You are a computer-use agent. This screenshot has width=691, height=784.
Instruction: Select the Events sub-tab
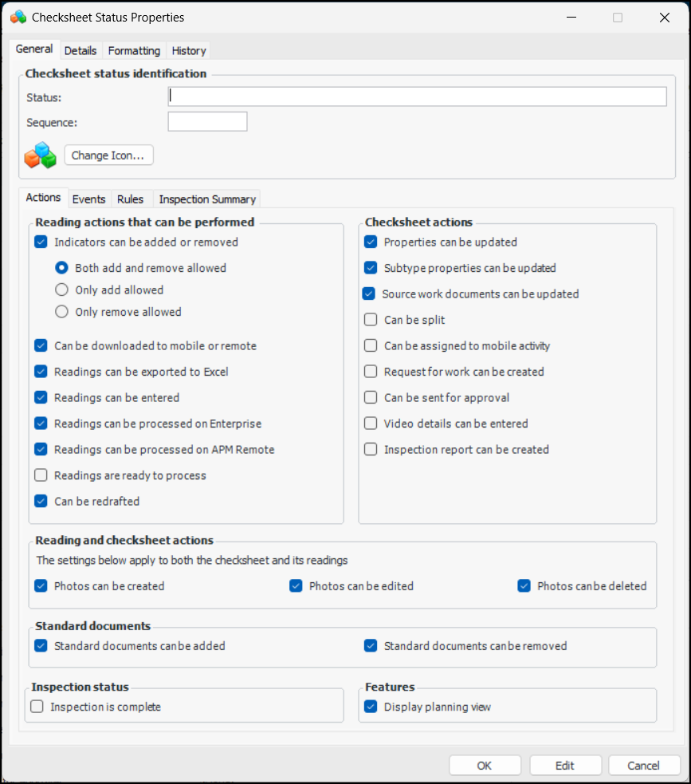[88, 199]
